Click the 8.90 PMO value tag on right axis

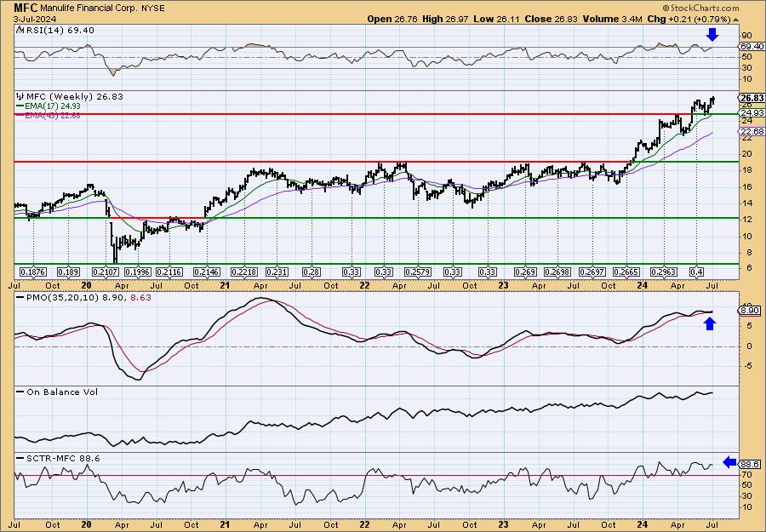click(x=751, y=311)
